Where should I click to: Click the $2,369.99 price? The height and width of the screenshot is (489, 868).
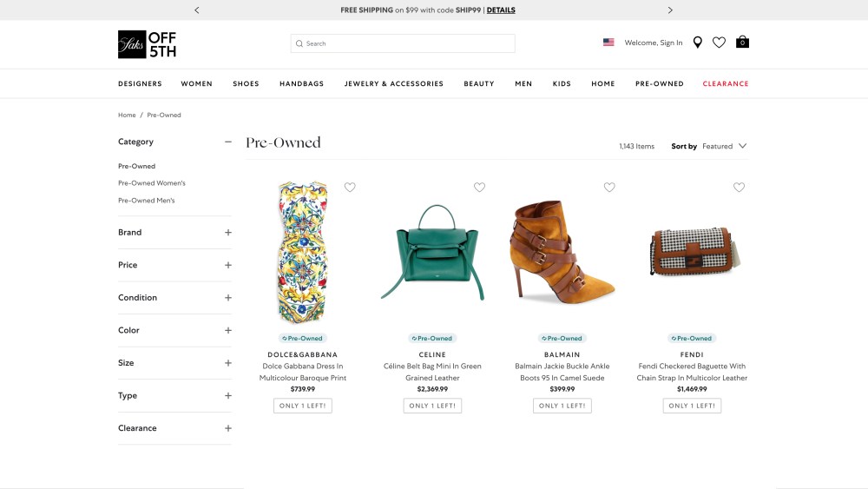click(x=432, y=389)
